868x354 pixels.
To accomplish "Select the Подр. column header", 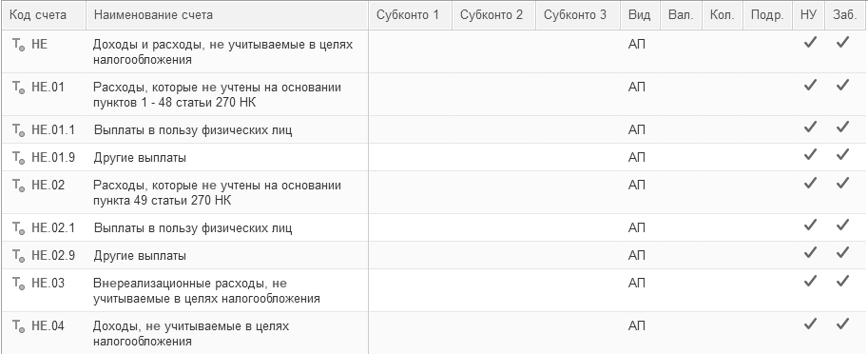I will [767, 15].
